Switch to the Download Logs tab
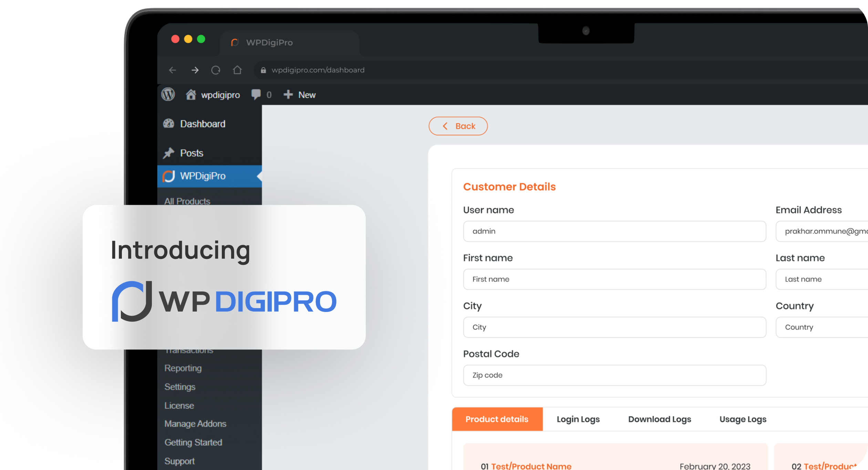Image resolution: width=868 pixels, height=470 pixels. [x=660, y=419]
